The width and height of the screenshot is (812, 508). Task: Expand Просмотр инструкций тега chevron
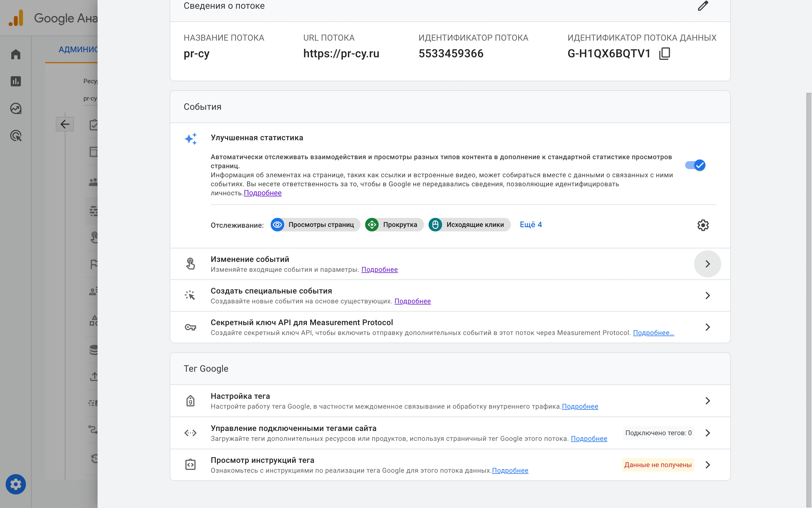point(707,465)
